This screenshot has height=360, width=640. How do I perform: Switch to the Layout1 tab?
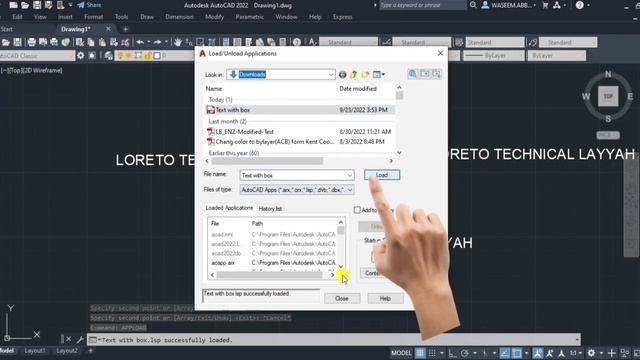(35, 351)
